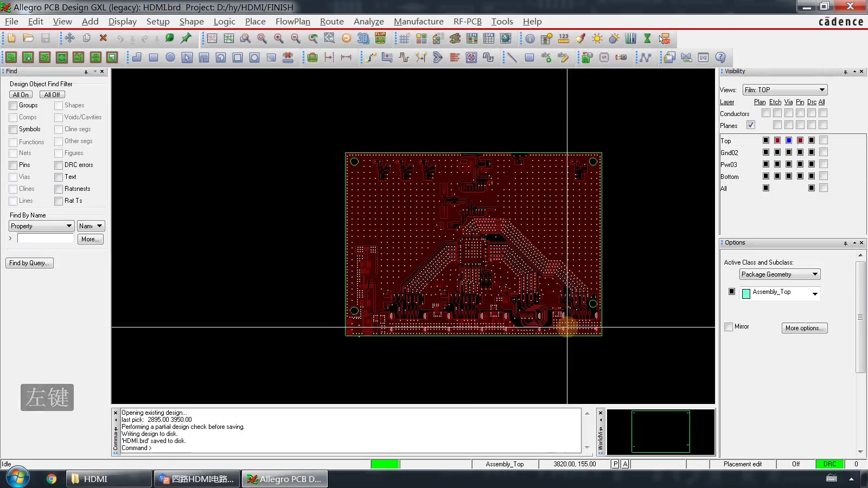Open the Route menu
The image size is (868, 488).
[331, 21]
